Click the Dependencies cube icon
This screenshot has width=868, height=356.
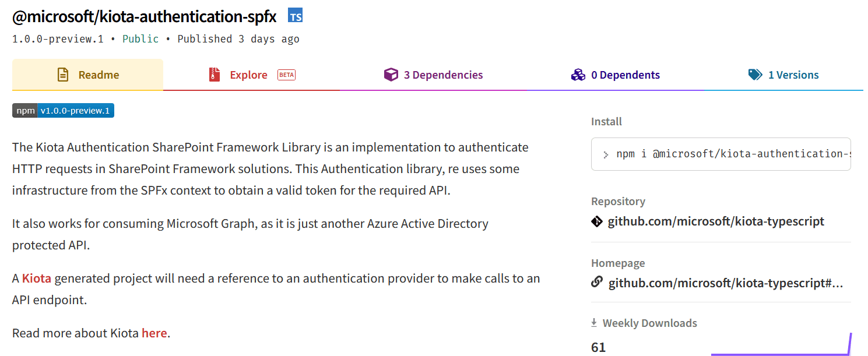pos(391,75)
